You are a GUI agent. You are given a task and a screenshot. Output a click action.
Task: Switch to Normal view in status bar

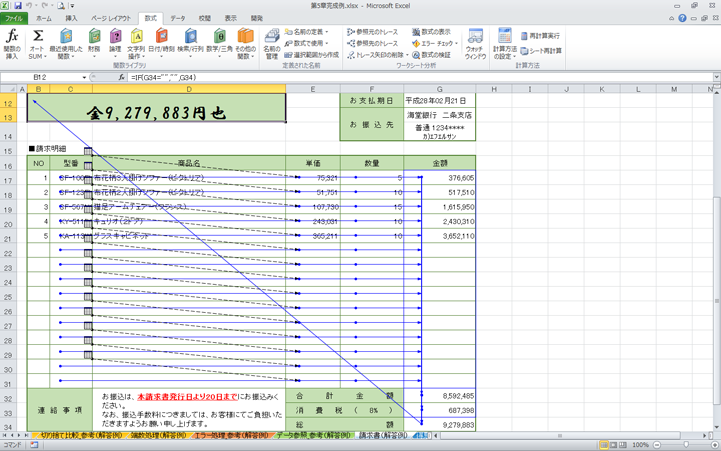click(604, 445)
